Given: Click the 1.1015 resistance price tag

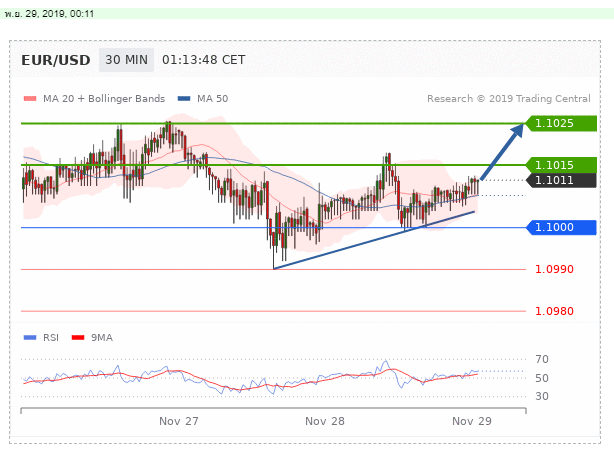Looking at the screenshot, I should 561,165.
